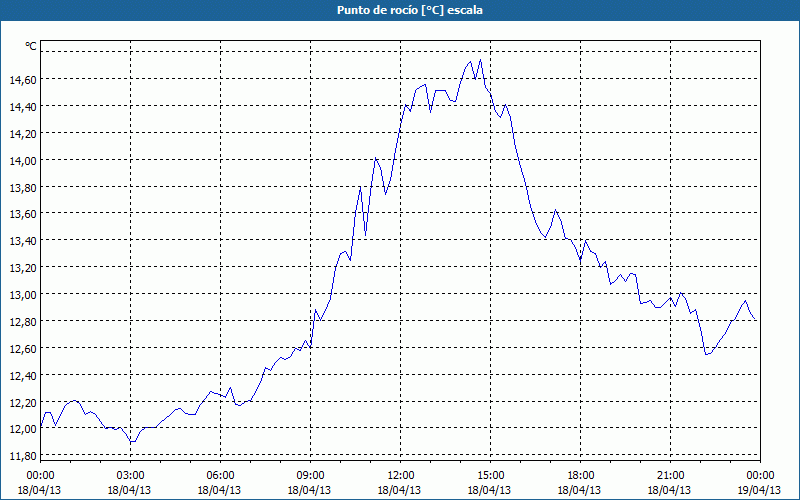Click the 03:00 time label
The height and width of the screenshot is (500, 800).
point(130,476)
